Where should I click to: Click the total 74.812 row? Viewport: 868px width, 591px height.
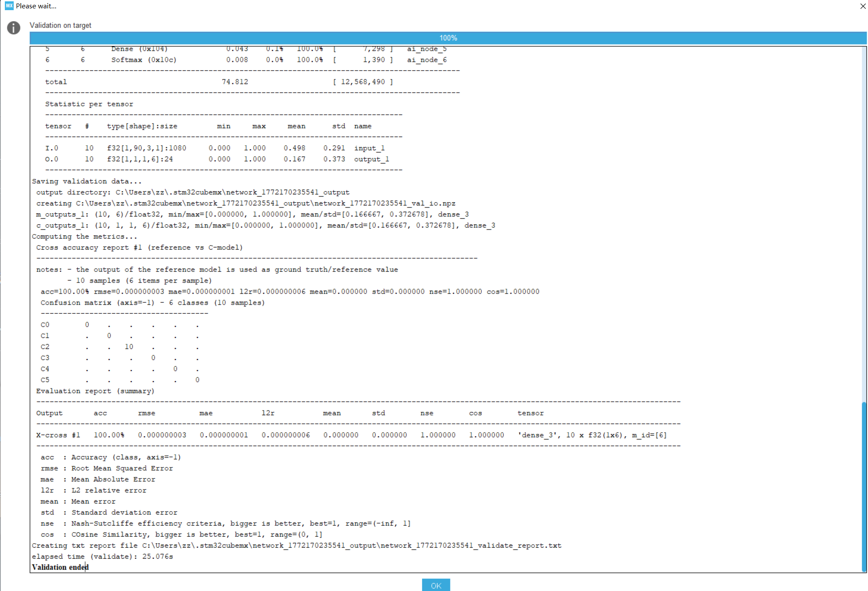click(219, 82)
